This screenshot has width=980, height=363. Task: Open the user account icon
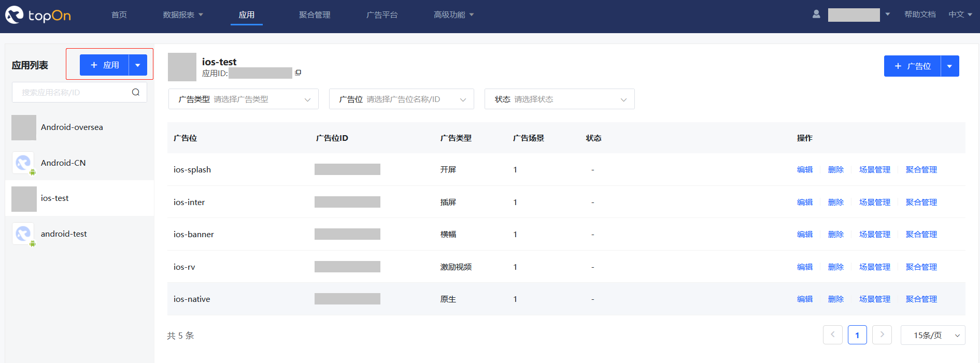[x=816, y=14]
